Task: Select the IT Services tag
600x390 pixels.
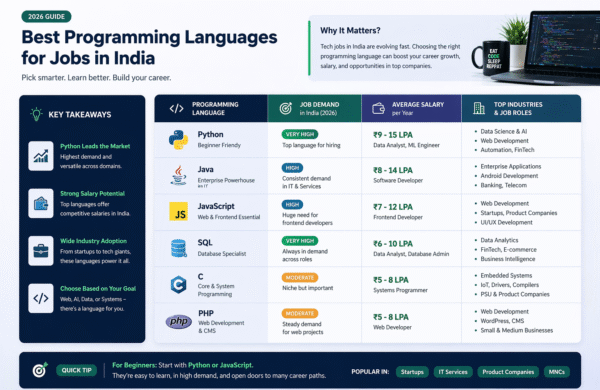Action: click(x=453, y=372)
